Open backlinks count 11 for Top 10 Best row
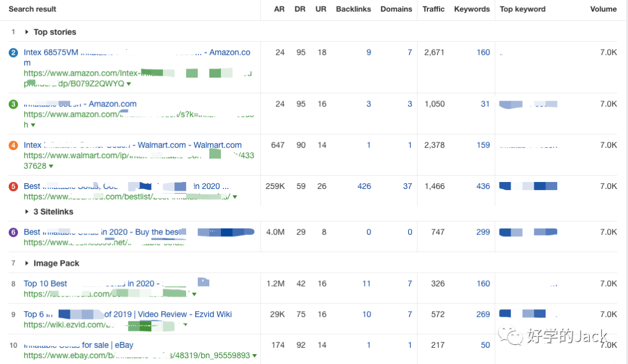 tap(366, 284)
